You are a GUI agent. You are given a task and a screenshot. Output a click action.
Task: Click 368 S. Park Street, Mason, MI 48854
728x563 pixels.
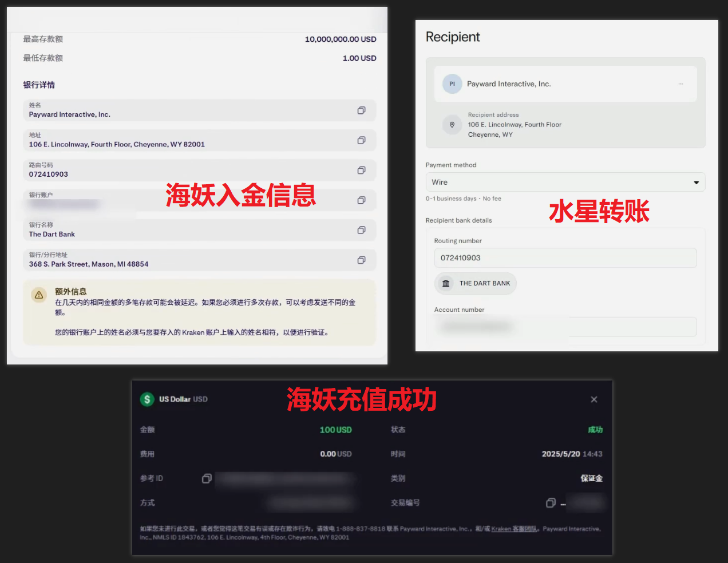point(89,264)
